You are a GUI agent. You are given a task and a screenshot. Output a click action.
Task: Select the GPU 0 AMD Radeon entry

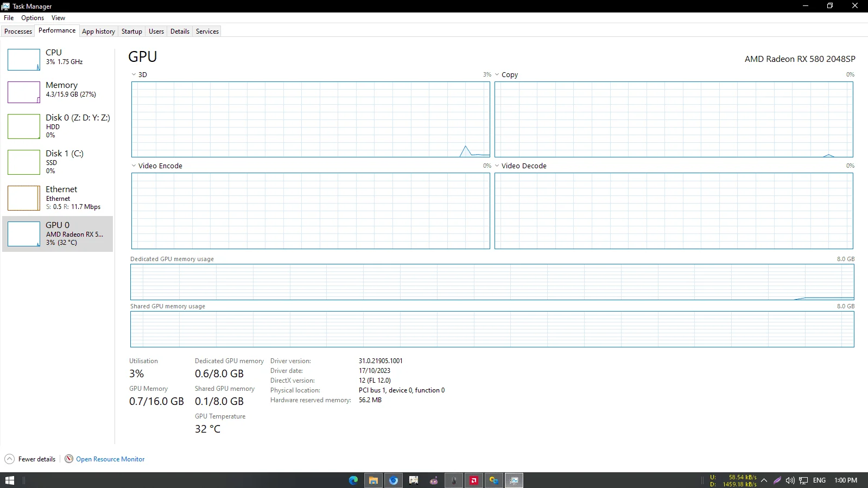click(x=58, y=234)
